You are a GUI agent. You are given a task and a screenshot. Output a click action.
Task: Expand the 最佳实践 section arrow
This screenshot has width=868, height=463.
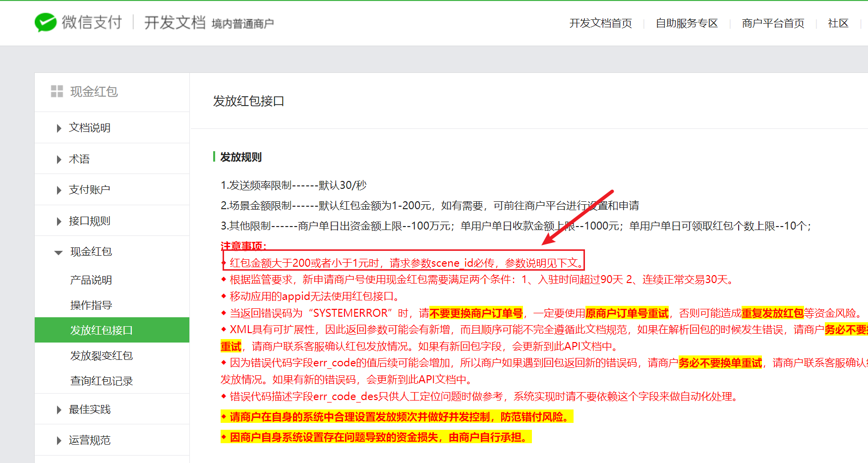coord(59,409)
